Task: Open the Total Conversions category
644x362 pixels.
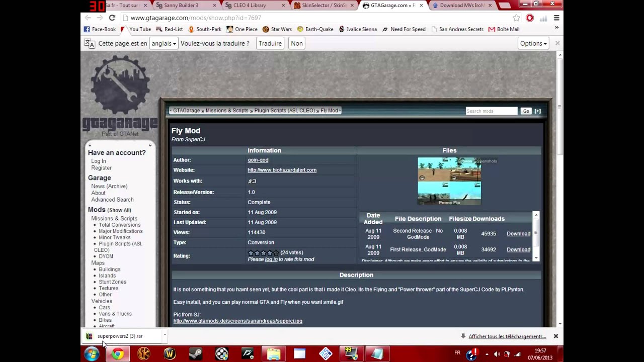Action: coord(119,225)
